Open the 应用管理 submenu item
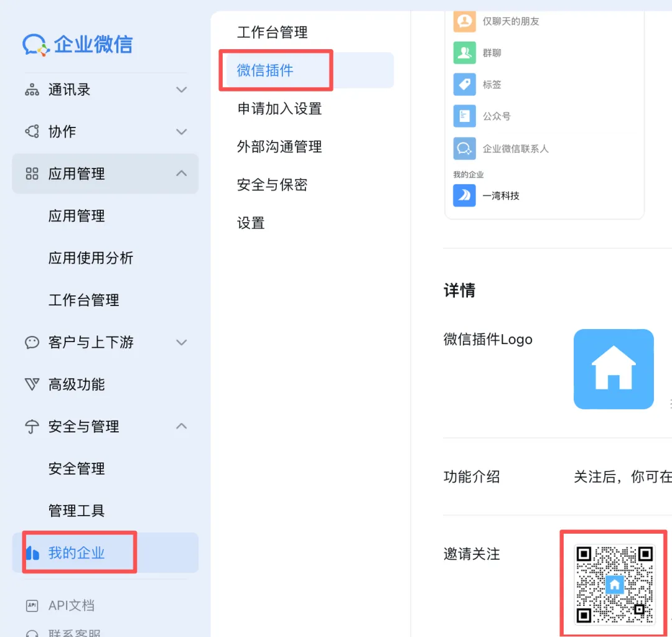Viewport: 672px width, 637px height. [77, 216]
